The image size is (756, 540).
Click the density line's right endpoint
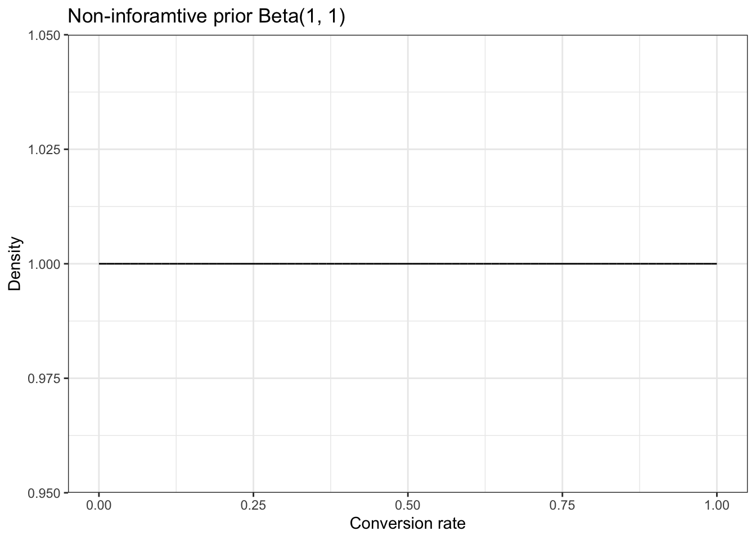tap(716, 263)
